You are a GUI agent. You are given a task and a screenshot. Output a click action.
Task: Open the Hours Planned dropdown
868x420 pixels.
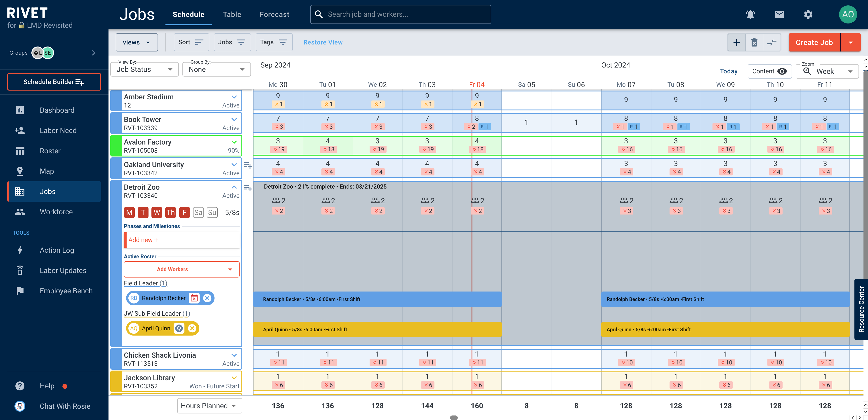(210, 406)
